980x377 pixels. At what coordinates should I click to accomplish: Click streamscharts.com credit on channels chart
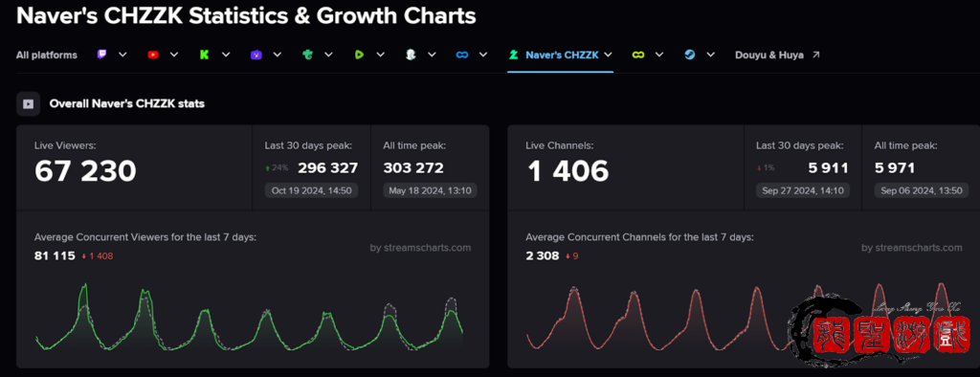point(912,248)
